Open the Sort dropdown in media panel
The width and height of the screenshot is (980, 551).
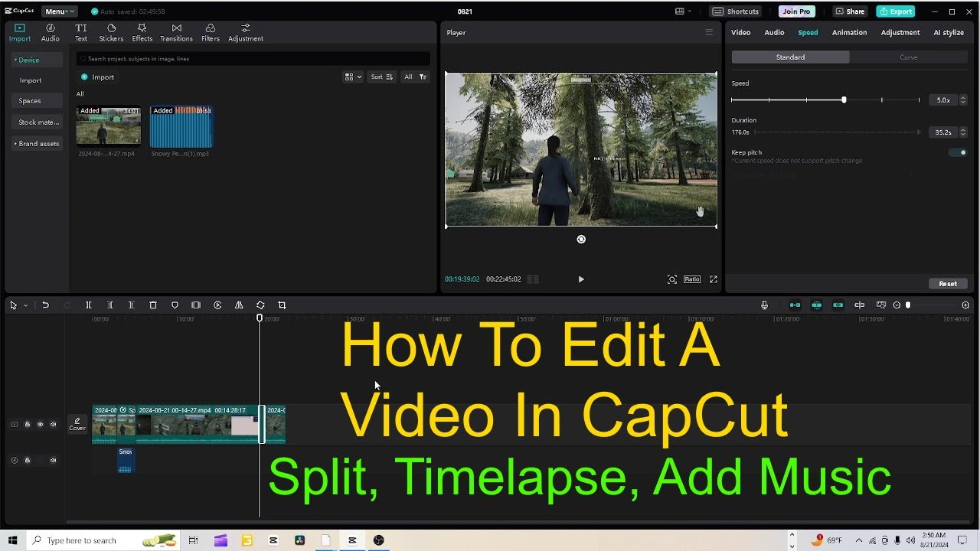[x=382, y=77]
